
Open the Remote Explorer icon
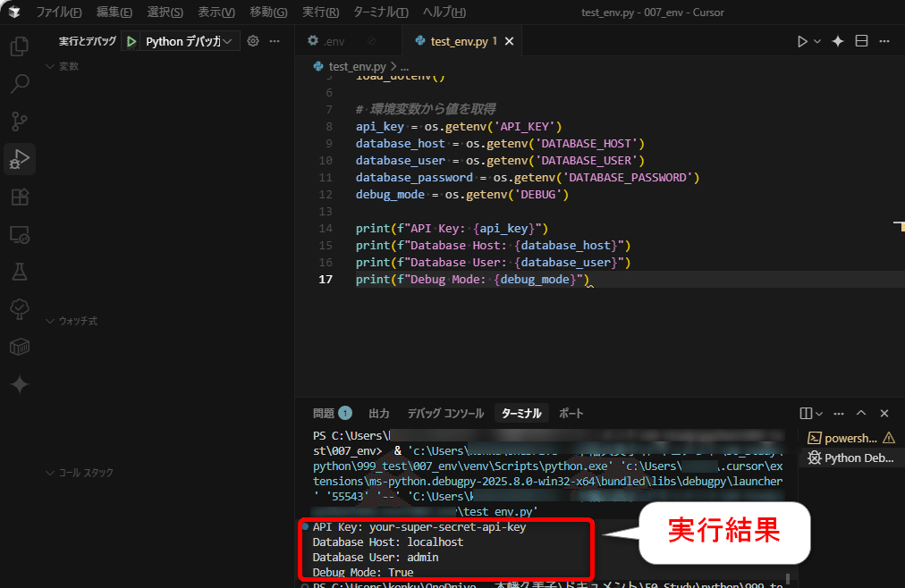coord(19,234)
